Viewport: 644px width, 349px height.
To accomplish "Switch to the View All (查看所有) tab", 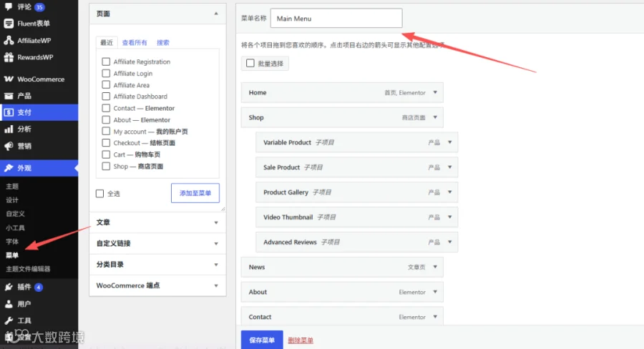I will click(135, 42).
